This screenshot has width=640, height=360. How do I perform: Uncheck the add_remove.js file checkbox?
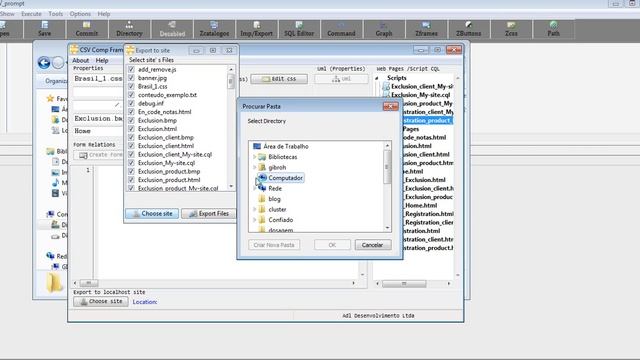point(131,69)
